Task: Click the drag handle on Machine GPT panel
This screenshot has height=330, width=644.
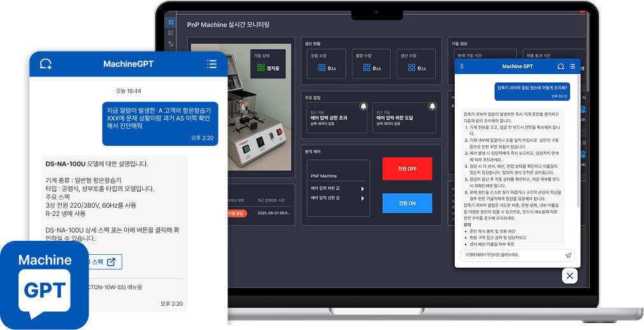Action: 462,66
